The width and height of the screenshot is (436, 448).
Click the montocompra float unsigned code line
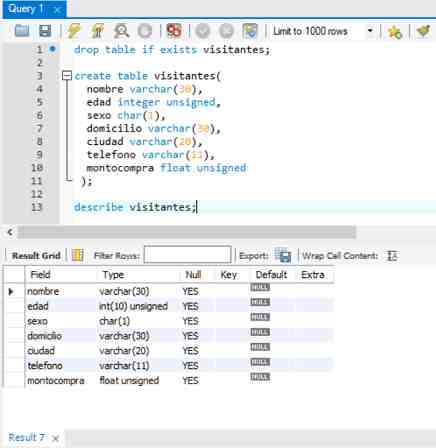pyautogui.click(x=166, y=168)
